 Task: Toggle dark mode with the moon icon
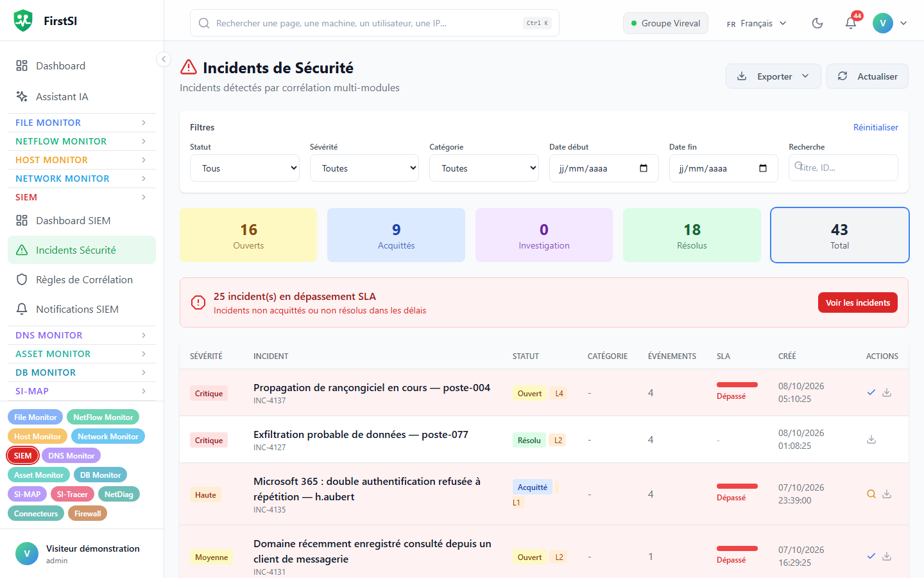click(x=817, y=23)
